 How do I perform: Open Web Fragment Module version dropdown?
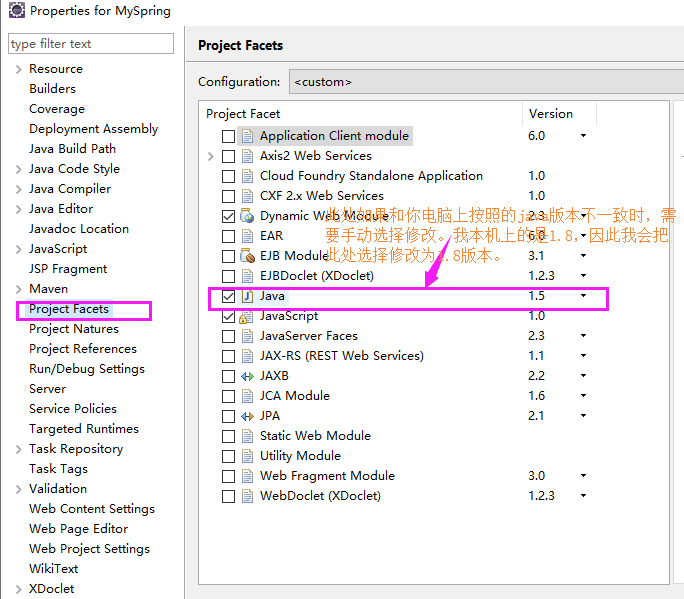click(583, 476)
